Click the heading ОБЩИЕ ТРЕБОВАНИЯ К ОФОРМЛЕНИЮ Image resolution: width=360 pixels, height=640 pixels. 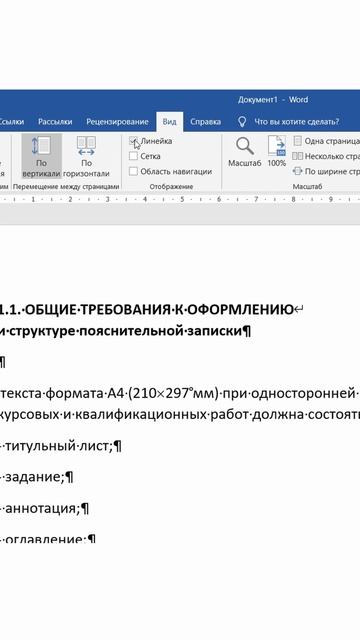pos(159,310)
